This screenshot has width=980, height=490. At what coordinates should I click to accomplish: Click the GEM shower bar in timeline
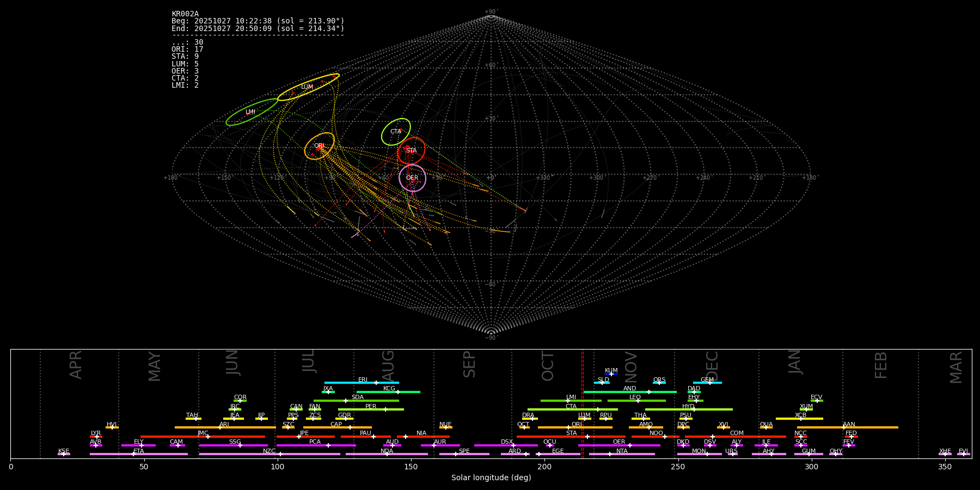[x=707, y=383]
